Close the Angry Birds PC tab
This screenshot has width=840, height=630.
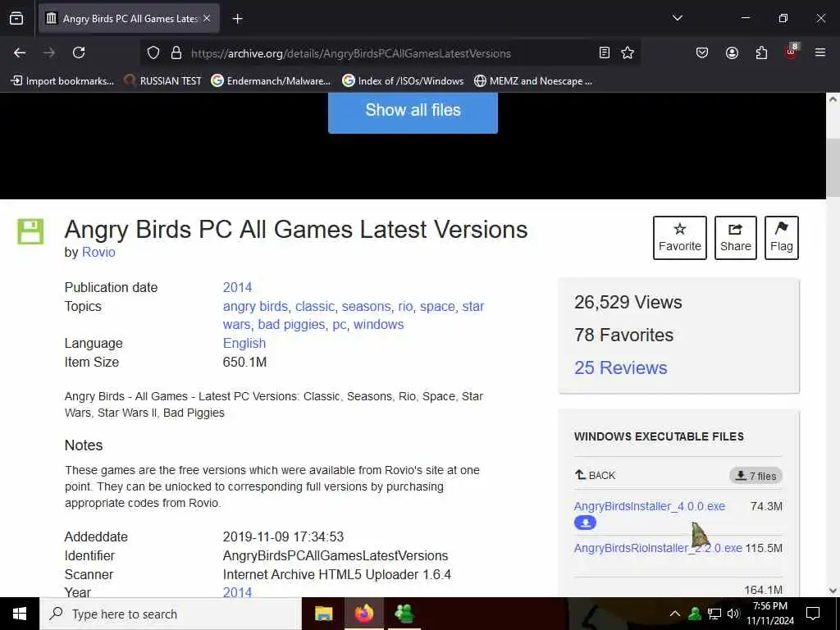[x=207, y=18]
